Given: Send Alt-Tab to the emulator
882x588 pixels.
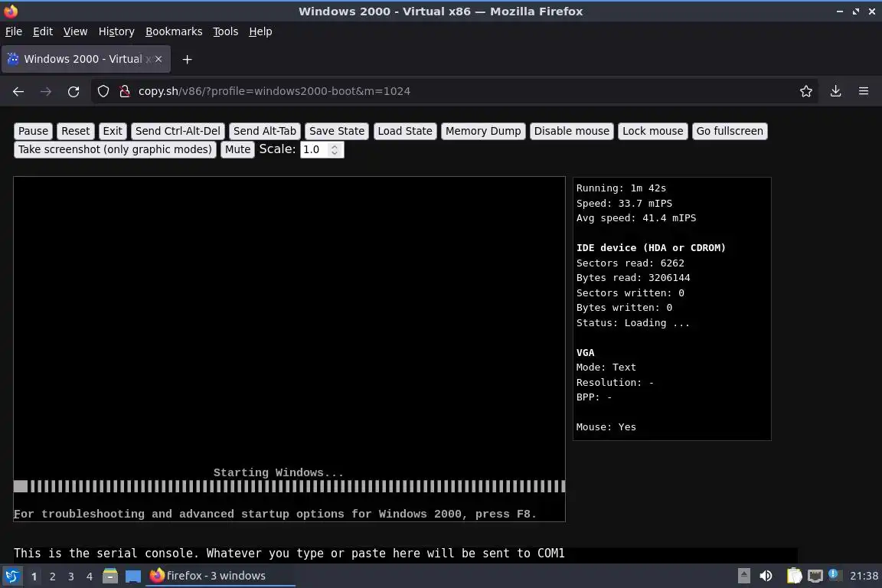Looking at the screenshot, I should 265,131.
